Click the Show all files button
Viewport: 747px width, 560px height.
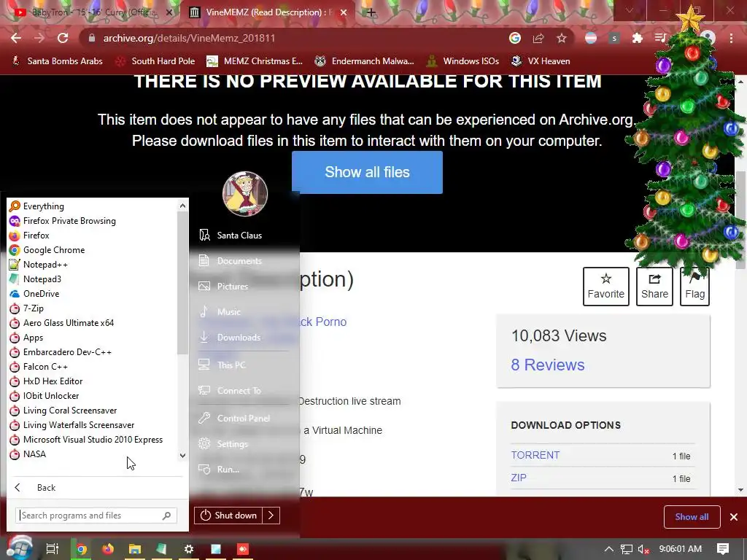point(368,172)
